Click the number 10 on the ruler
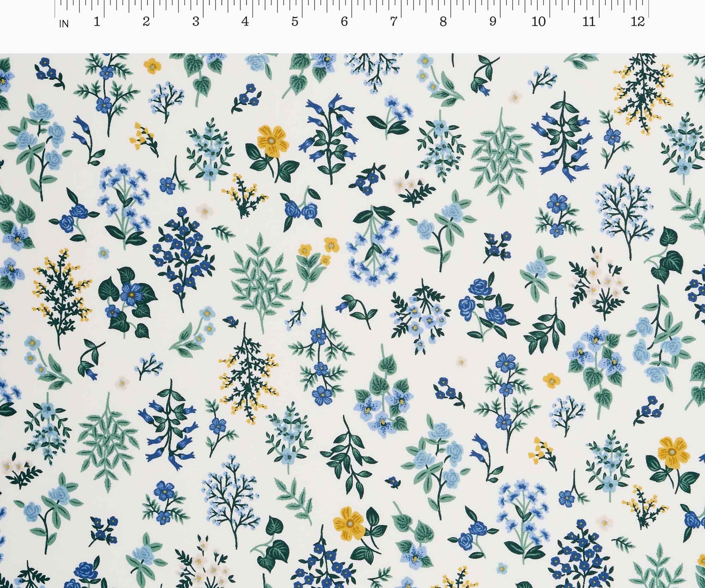 539,22
